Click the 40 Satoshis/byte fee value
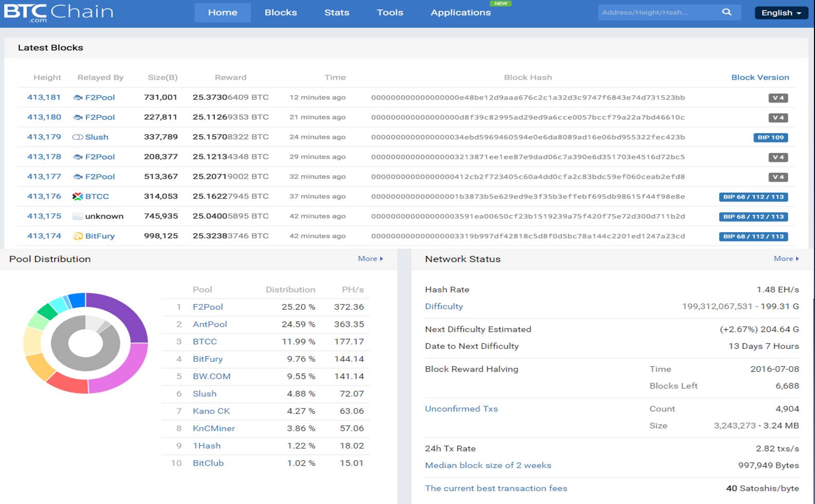The image size is (815, 504). [763, 488]
